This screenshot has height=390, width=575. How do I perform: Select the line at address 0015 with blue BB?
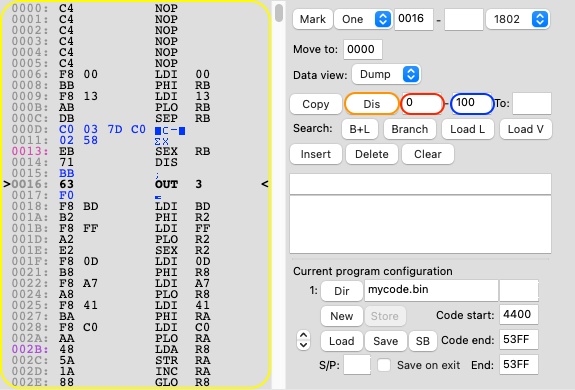(136, 173)
